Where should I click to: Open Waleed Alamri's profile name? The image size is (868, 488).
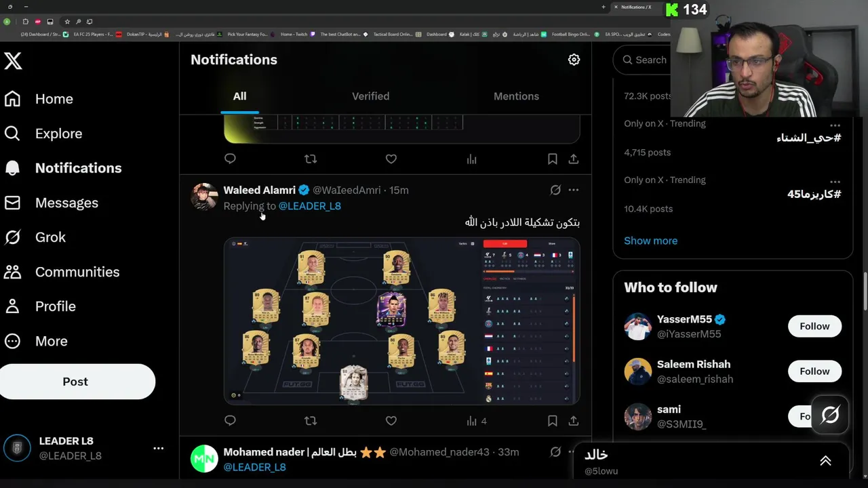[x=259, y=190]
